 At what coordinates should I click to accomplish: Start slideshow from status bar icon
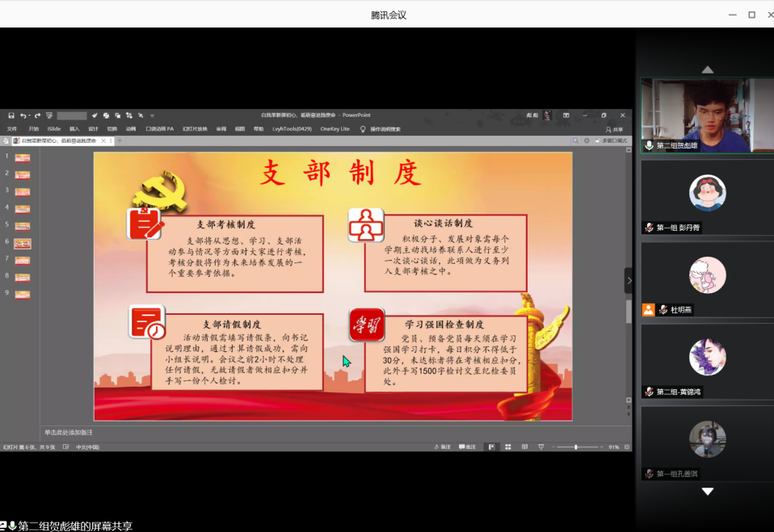[541, 446]
